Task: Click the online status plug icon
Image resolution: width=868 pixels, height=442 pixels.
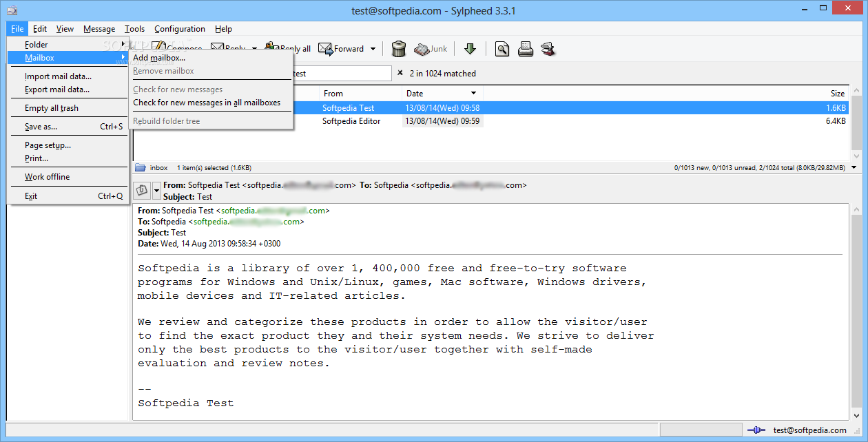Action: tap(756, 430)
